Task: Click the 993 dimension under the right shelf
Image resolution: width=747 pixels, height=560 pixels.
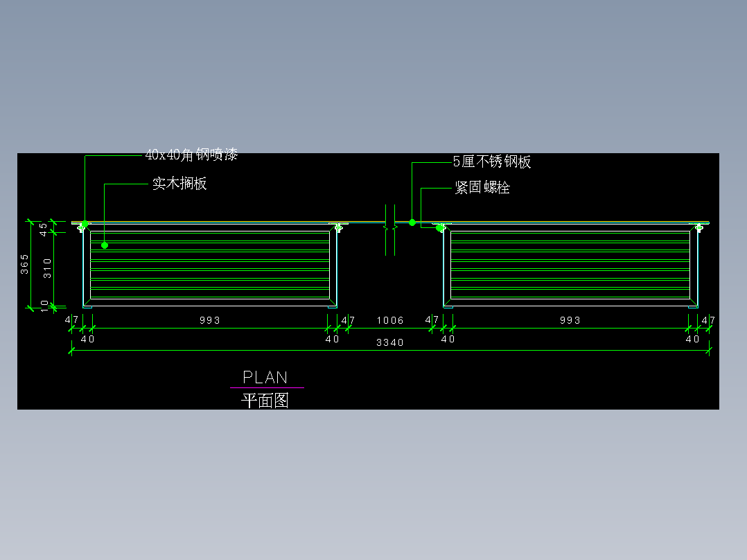Action: tap(570, 320)
